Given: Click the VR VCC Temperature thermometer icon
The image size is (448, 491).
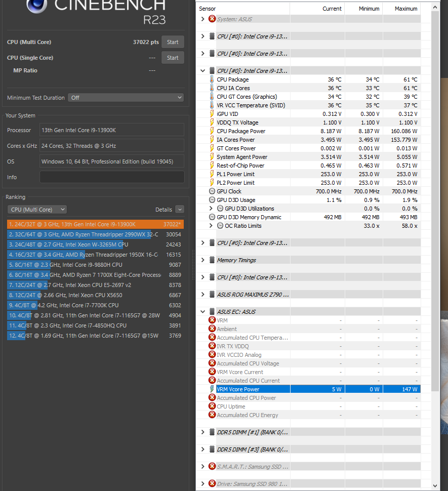Looking at the screenshot, I should pos(212,105).
